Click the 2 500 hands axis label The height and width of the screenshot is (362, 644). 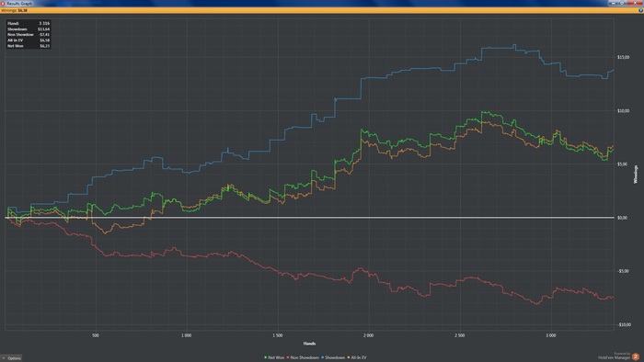(x=460, y=335)
